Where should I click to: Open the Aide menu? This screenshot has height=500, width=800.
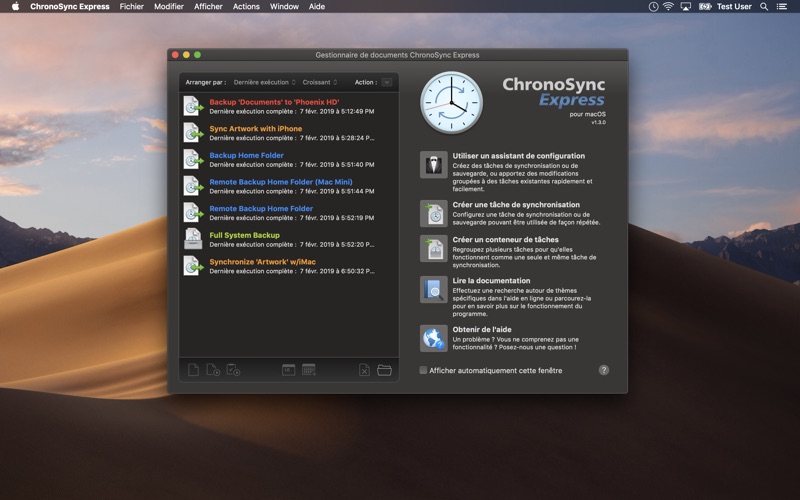point(317,7)
